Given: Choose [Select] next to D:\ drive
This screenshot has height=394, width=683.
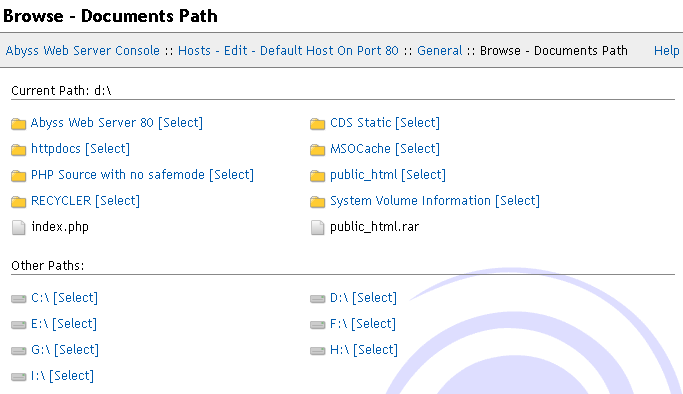Looking at the screenshot, I should coord(375,298).
